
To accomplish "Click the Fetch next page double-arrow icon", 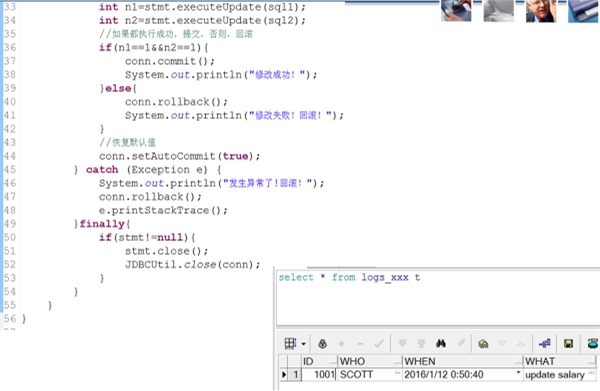I will 402,343.
